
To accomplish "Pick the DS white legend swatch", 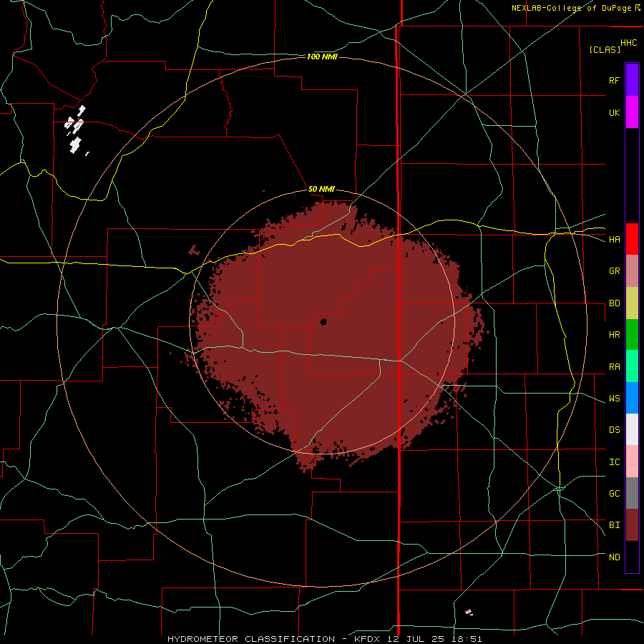I will coord(632,429).
